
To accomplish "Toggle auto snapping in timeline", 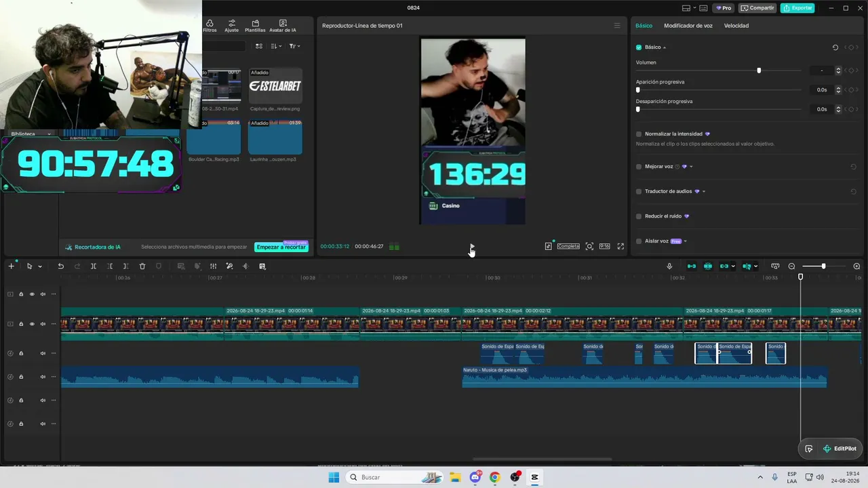I will click(708, 266).
